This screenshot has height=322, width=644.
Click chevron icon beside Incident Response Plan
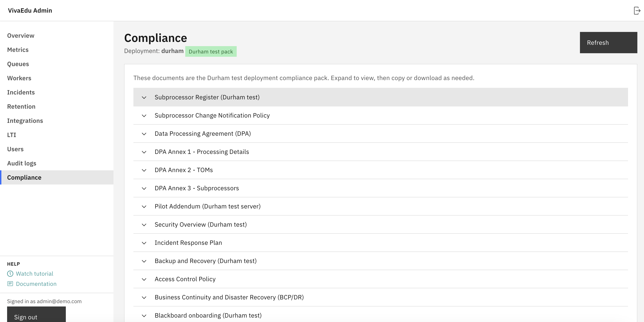coord(144,243)
